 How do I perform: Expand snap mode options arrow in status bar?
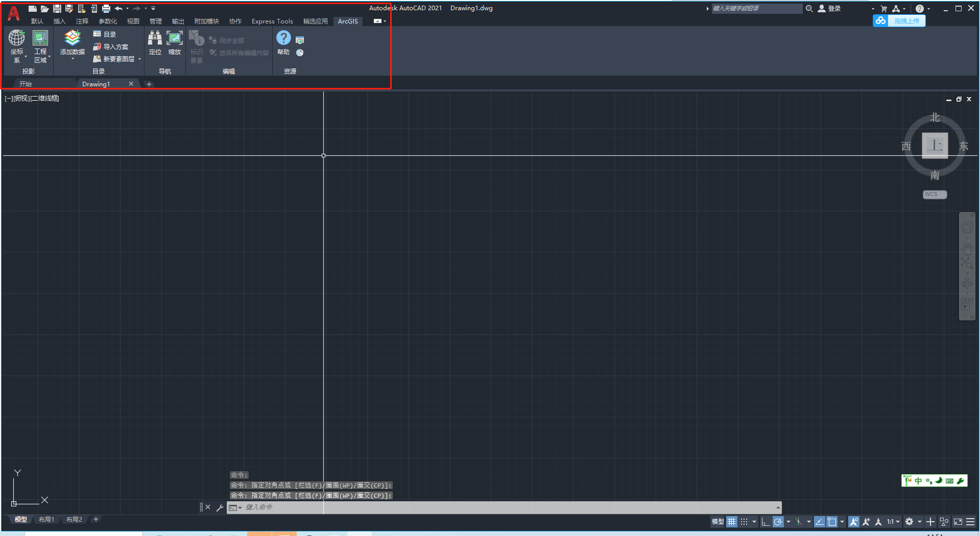pos(754,522)
